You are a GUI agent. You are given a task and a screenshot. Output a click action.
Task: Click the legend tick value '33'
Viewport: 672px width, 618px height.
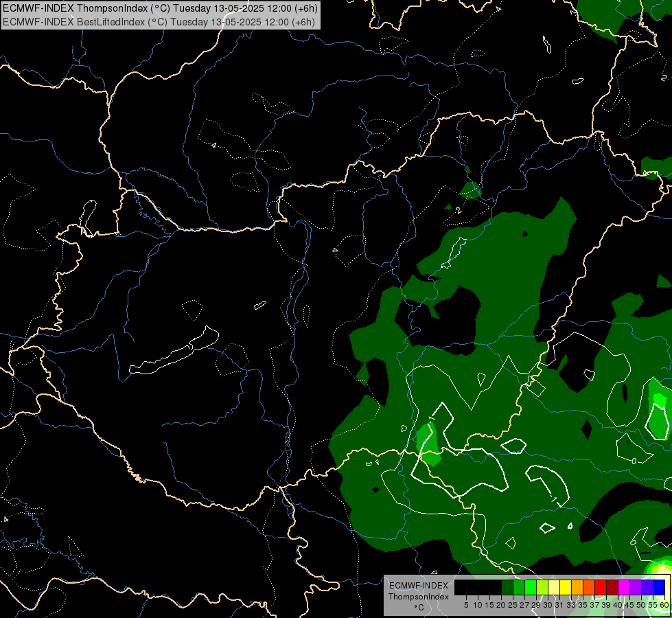pos(571,605)
